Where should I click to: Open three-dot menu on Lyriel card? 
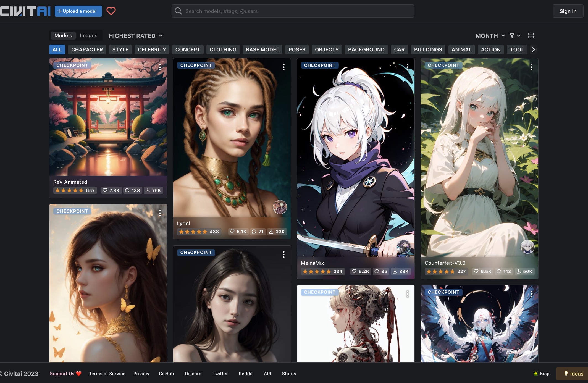pos(284,67)
